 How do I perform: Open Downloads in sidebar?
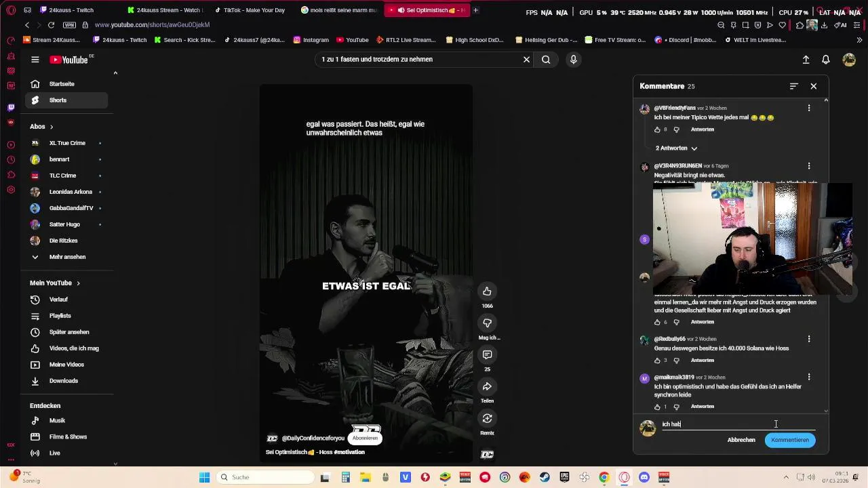[66, 381]
